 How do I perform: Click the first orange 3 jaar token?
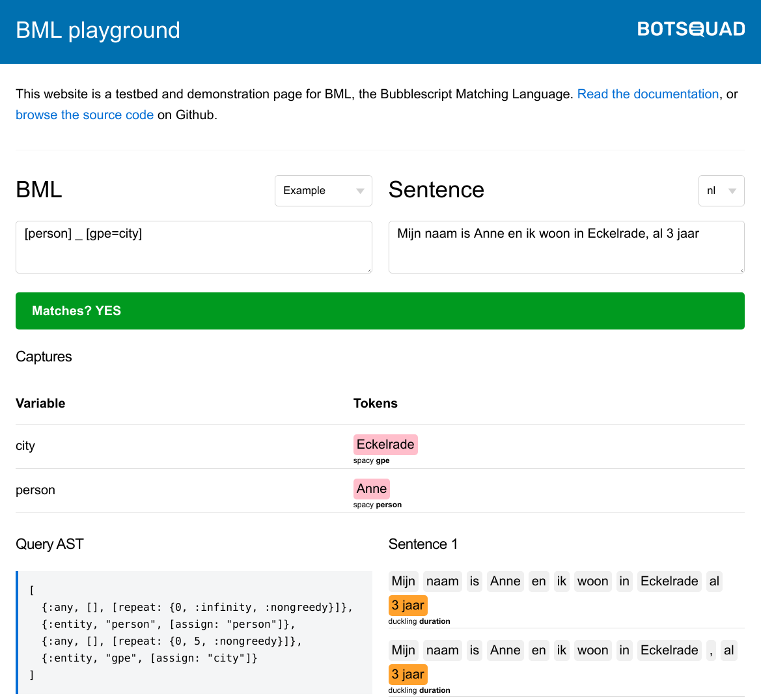click(x=408, y=606)
